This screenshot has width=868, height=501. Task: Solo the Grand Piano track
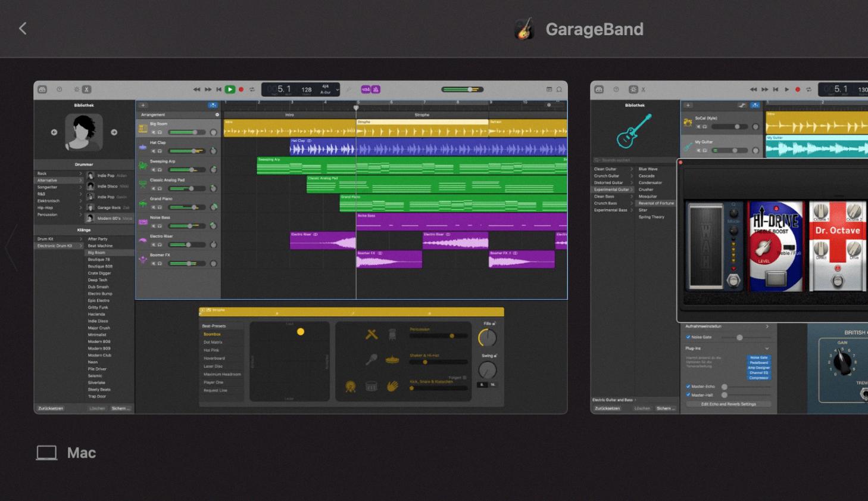(160, 207)
